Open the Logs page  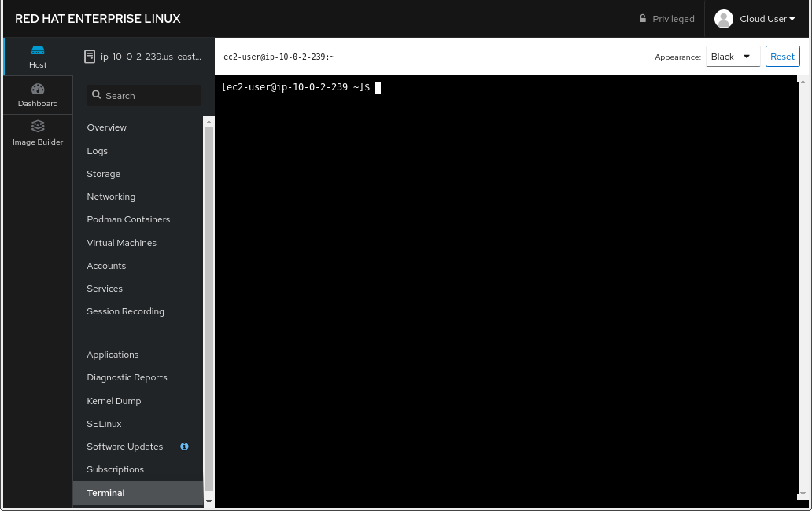click(x=98, y=151)
